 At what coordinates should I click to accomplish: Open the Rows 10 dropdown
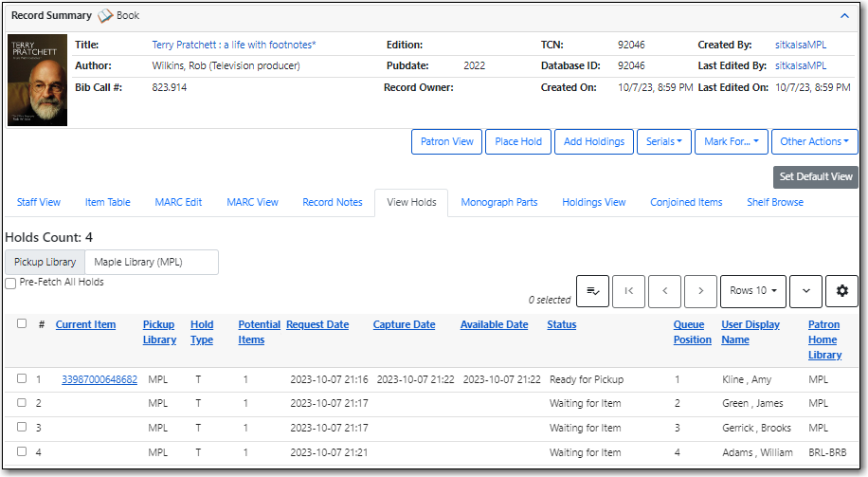pyautogui.click(x=753, y=291)
